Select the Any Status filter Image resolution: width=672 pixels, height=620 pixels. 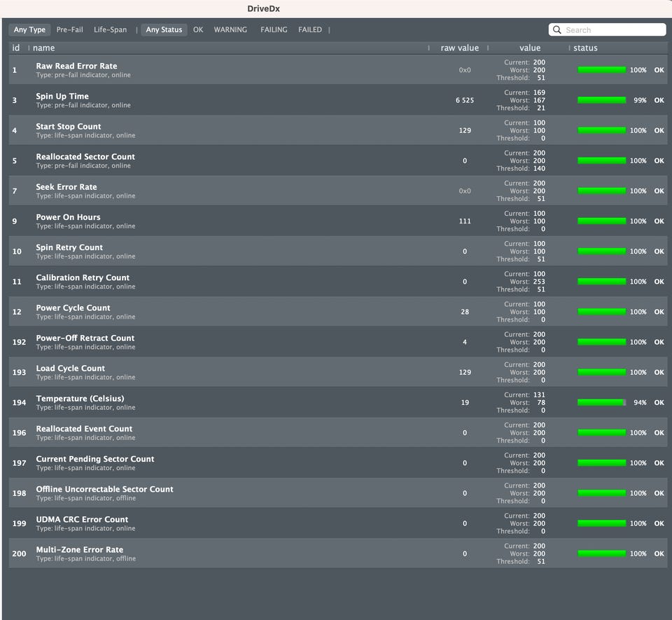pyautogui.click(x=164, y=29)
